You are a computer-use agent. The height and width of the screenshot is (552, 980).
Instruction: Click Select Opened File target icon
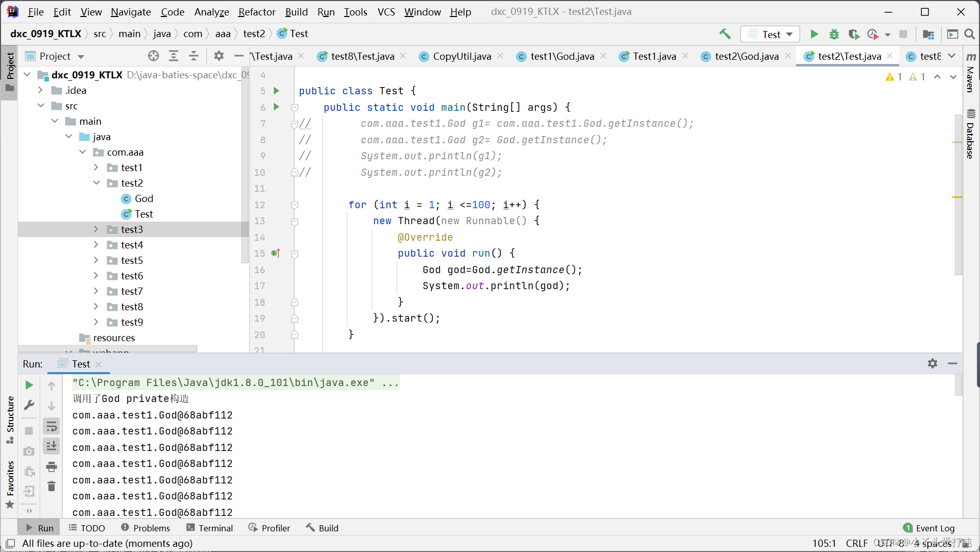tap(154, 56)
